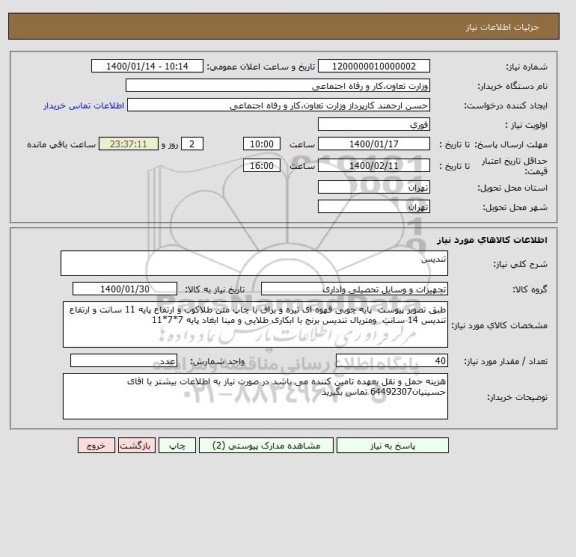This screenshot has width=576, height=557.
Task: Click the تعداد / مقدار مورد نیاز label
Action: [506, 362]
